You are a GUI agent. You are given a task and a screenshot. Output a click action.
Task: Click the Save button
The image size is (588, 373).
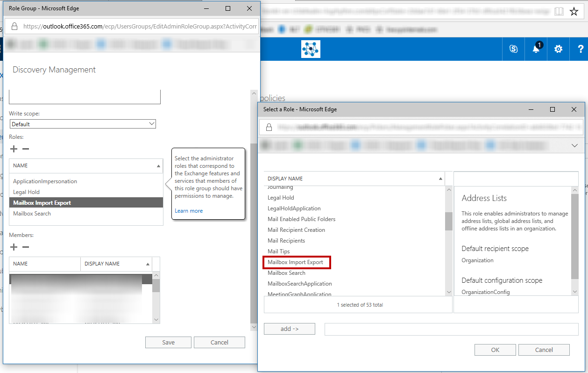click(x=168, y=342)
